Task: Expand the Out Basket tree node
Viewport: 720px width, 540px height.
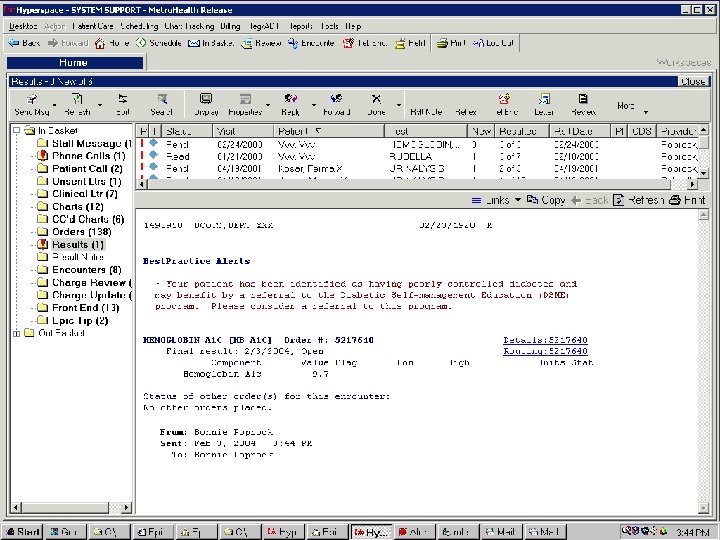Action: (x=16, y=333)
